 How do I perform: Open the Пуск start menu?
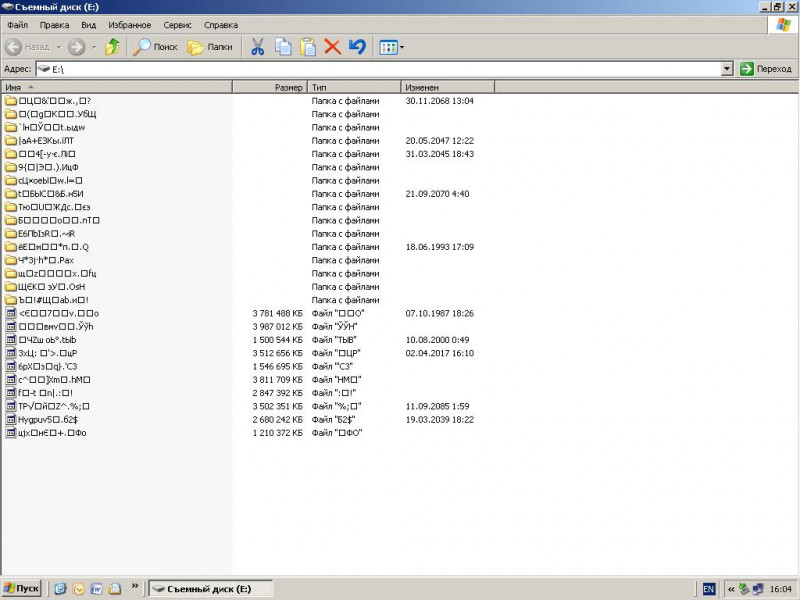click(22, 589)
